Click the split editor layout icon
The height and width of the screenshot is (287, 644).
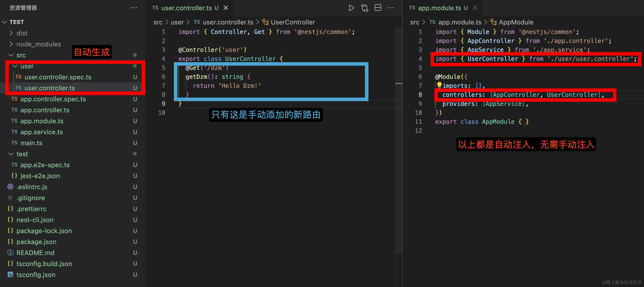pyautogui.click(x=378, y=8)
